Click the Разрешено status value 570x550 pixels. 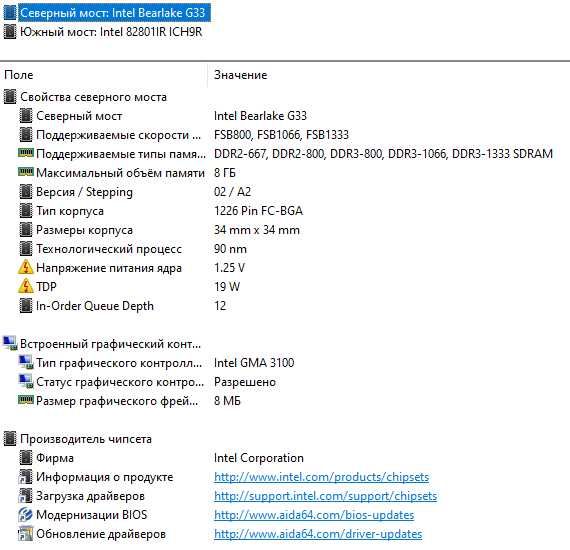(245, 382)
